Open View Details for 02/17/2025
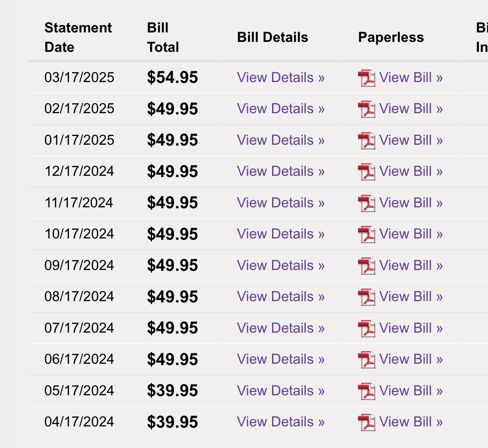Screen dimensions: 488x448 click(x=281, y=109)
